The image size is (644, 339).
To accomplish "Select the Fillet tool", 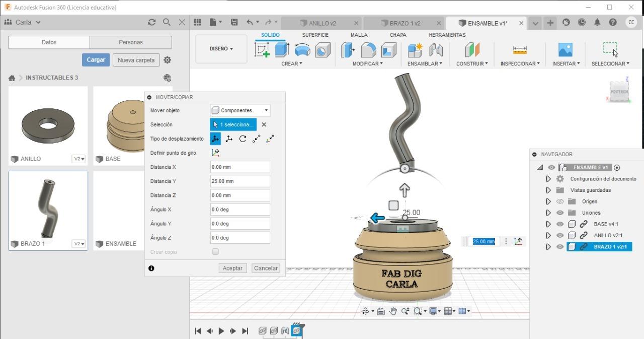I will (368, 50).
